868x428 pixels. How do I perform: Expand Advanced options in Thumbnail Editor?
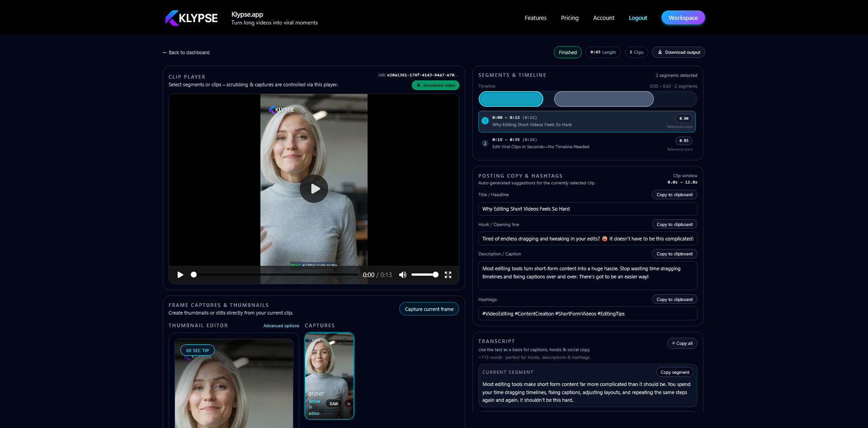click(281, 325)
